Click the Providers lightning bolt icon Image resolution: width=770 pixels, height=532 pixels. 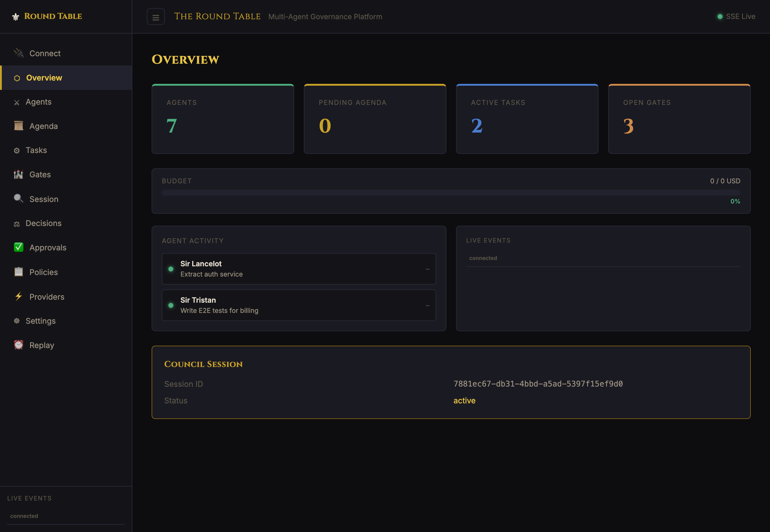19,296
